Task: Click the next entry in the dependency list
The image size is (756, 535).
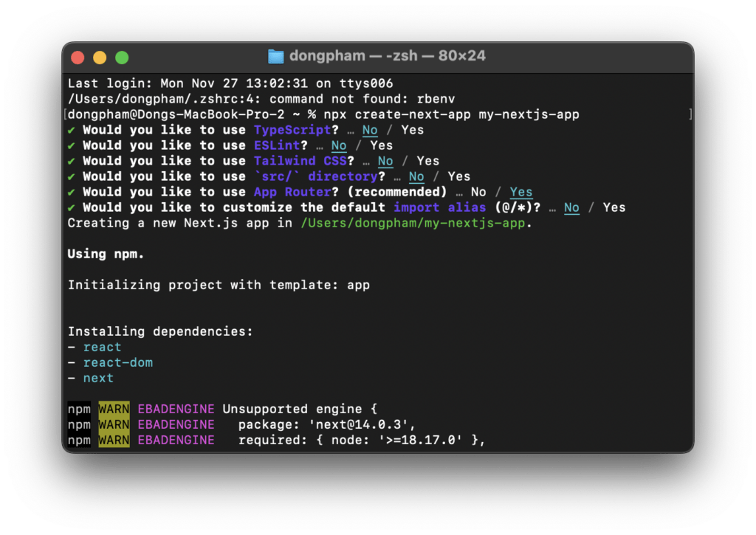Action: [98, 378]
